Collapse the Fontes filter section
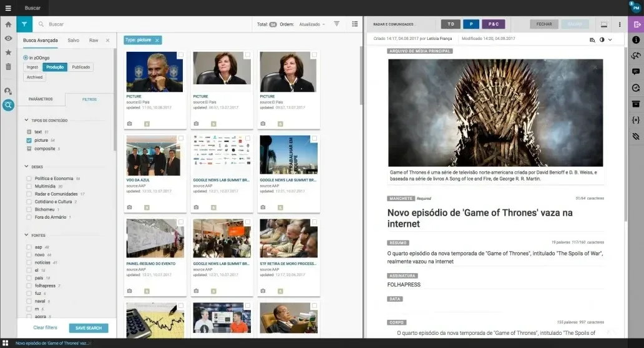644x348 pixels. pos(26,235)
